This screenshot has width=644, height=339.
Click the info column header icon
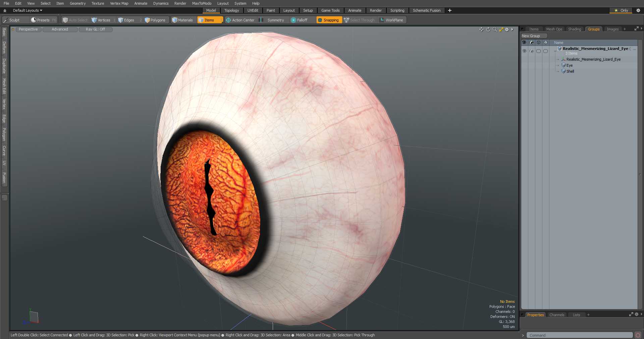click(539, 43)
